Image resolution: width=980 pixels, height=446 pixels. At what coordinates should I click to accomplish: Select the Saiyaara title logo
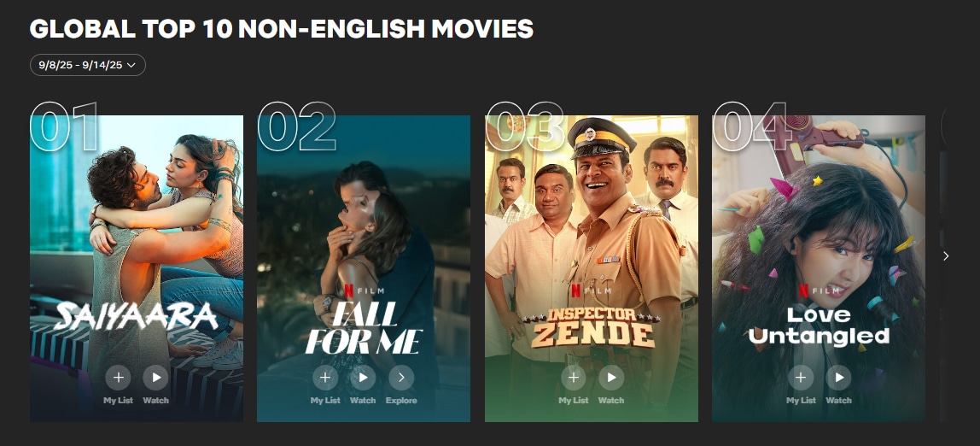[x=137, y=316]
